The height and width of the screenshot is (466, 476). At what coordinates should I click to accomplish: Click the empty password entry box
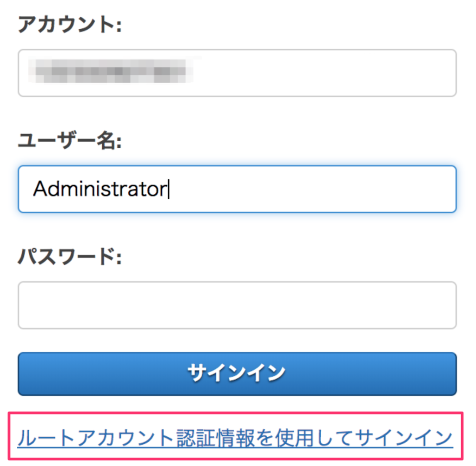click(x=237, y=305)
